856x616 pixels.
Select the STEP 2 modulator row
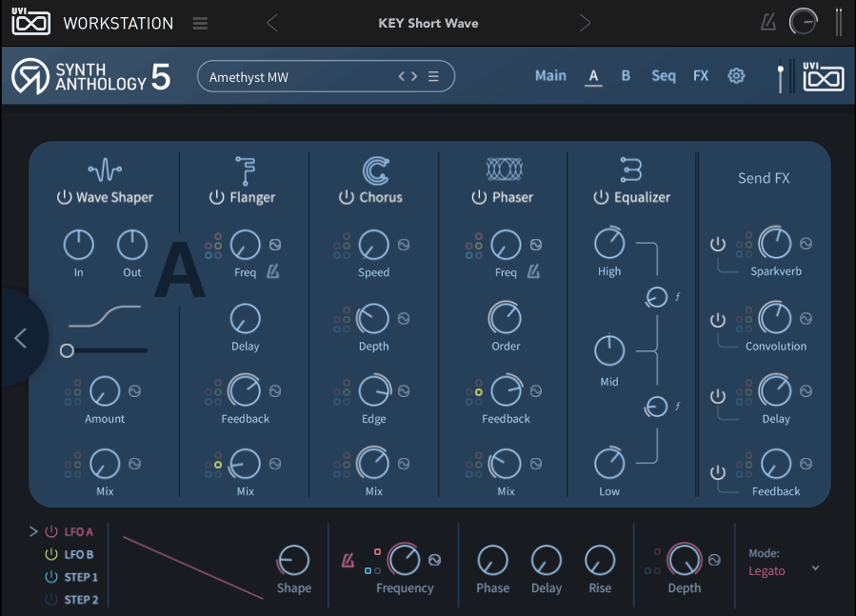[x=71, y=600]
